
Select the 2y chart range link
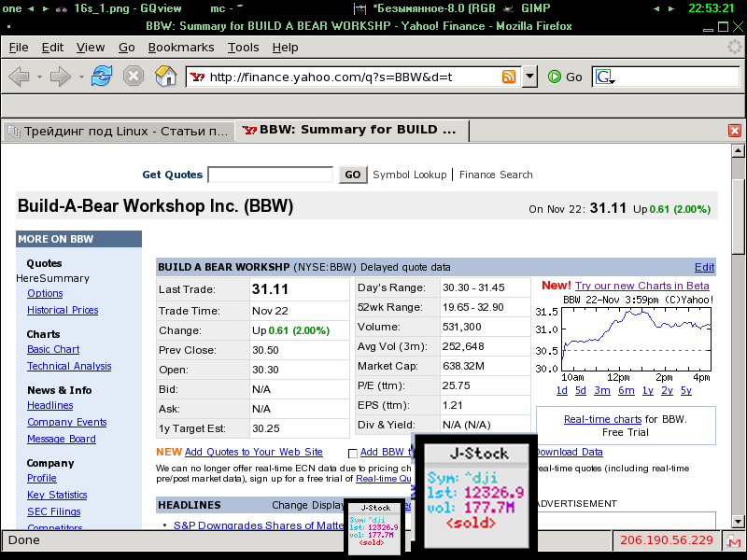[x=667, y=390]
